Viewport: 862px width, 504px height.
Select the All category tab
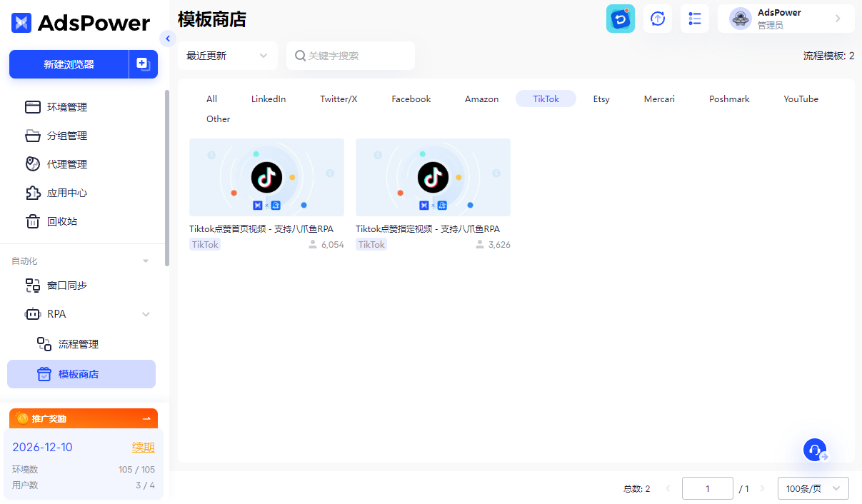click(211, 99)
